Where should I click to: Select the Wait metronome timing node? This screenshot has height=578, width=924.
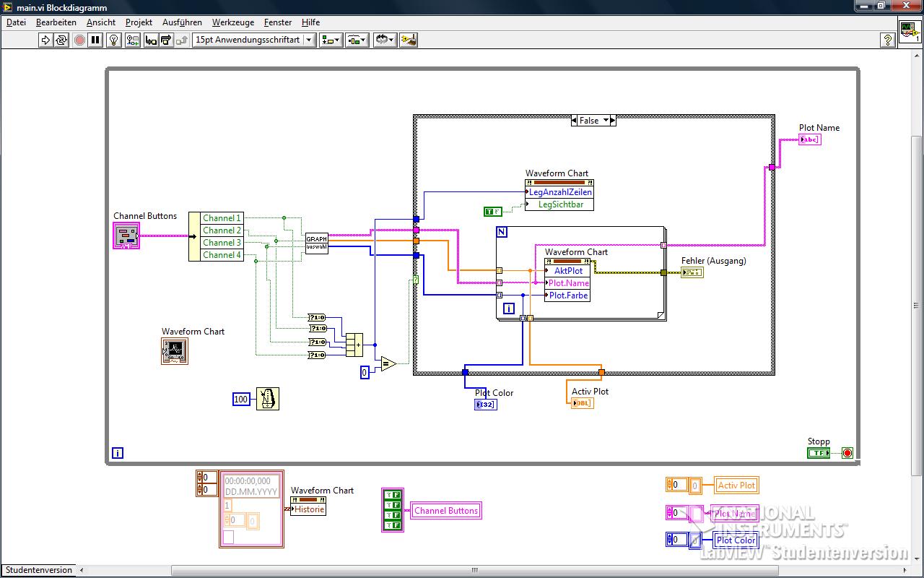click(268, 399)
